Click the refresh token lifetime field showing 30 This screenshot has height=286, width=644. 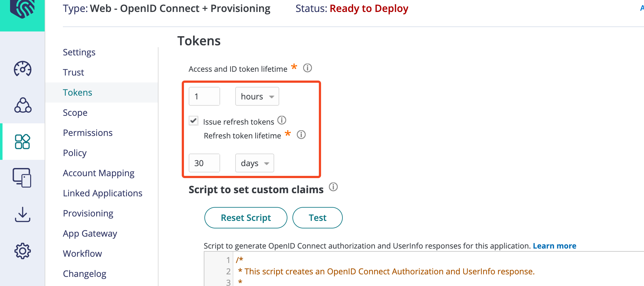pos(204,163)
